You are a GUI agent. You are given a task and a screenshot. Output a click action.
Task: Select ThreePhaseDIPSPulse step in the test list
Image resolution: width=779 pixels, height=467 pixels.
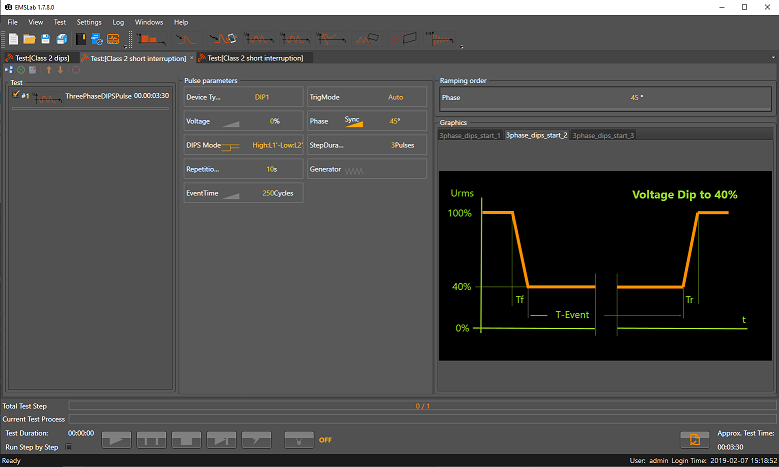pyautogui.click(x=90, y=96)
